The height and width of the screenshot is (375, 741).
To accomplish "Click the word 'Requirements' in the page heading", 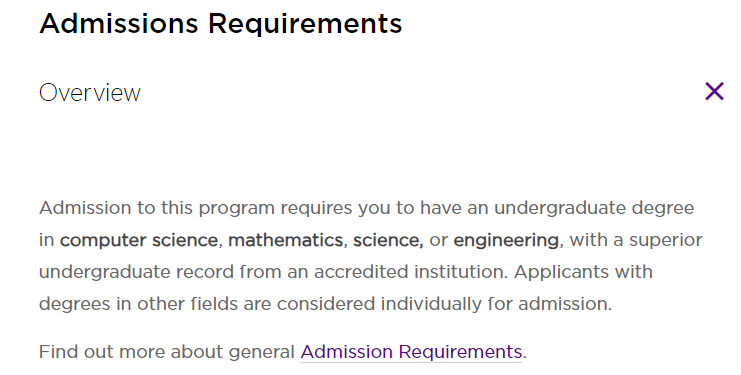I will coord(305,23).
